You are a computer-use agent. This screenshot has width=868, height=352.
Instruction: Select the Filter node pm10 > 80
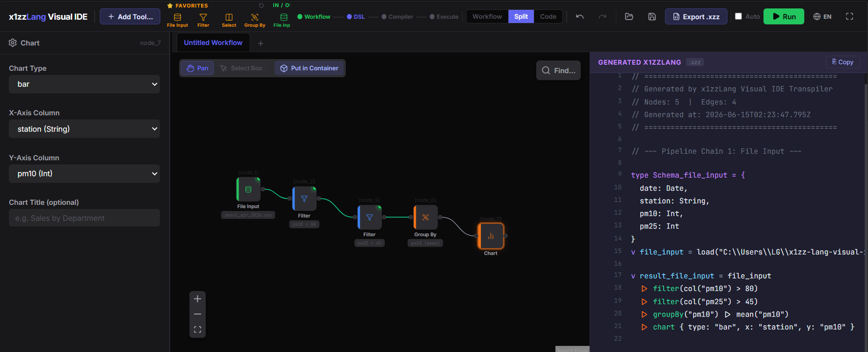pos(304,199)
